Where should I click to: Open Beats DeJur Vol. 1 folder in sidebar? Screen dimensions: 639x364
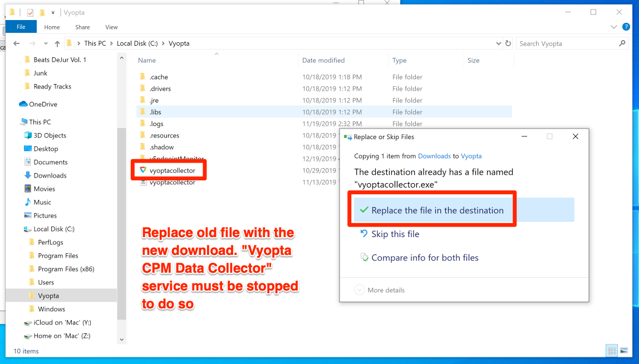(60, 60)
